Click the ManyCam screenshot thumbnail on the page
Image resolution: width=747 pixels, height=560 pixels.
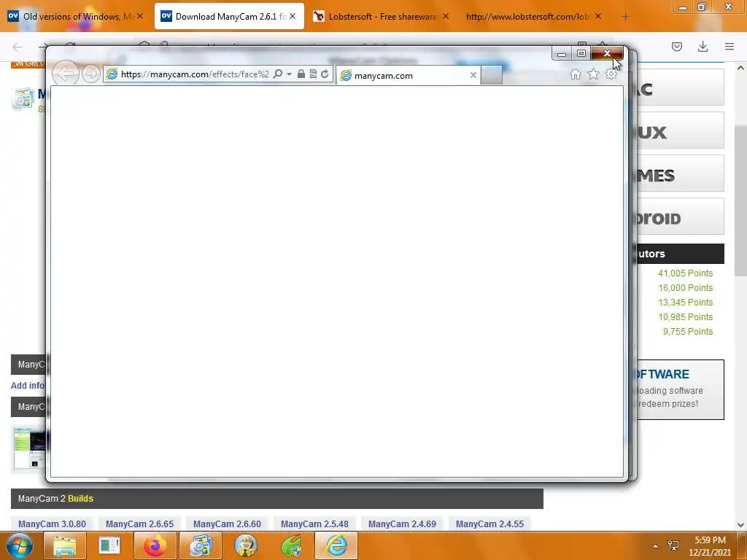pyautogui.click(x=29, y=448)
